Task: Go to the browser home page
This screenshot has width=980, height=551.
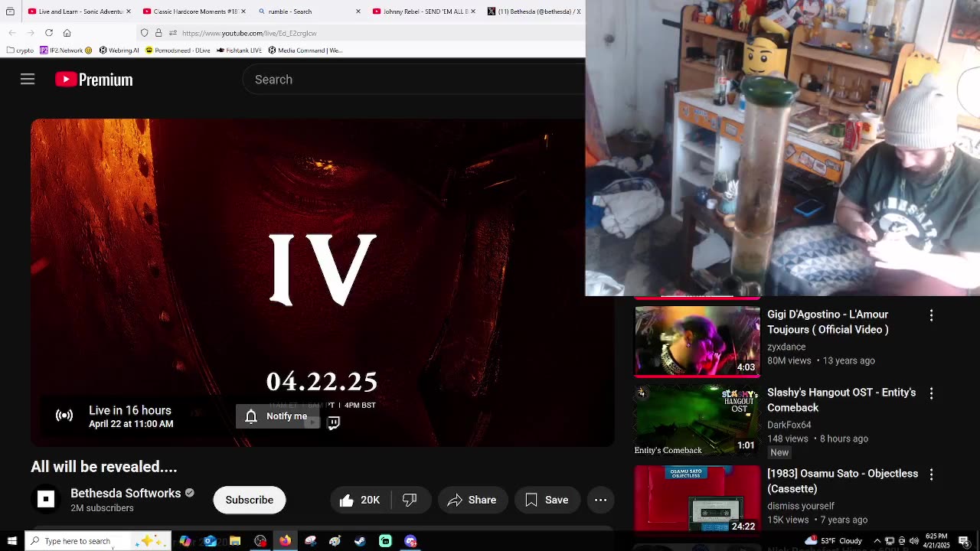Action: [x=67, y=33]
